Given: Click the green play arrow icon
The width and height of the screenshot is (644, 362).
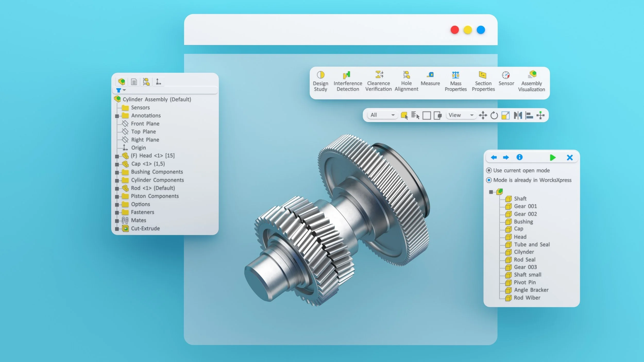Looking at the screenshot, I should pyautogui.click(x=553, y=157).
